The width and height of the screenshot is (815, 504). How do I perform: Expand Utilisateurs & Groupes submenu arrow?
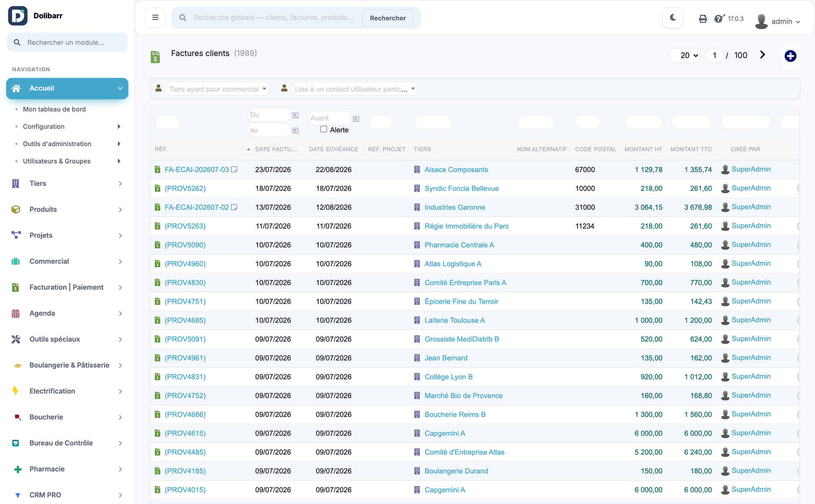click(x=119, y=161)
